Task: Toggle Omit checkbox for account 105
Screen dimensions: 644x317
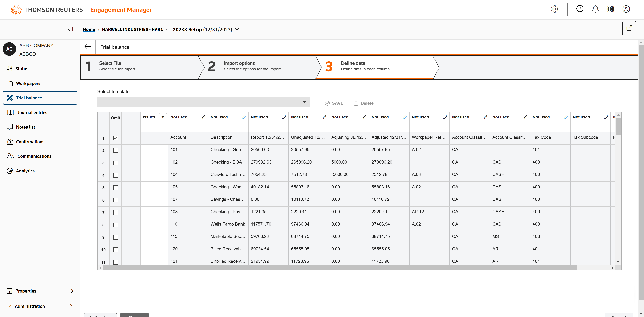Action: (x=116, y=188)
